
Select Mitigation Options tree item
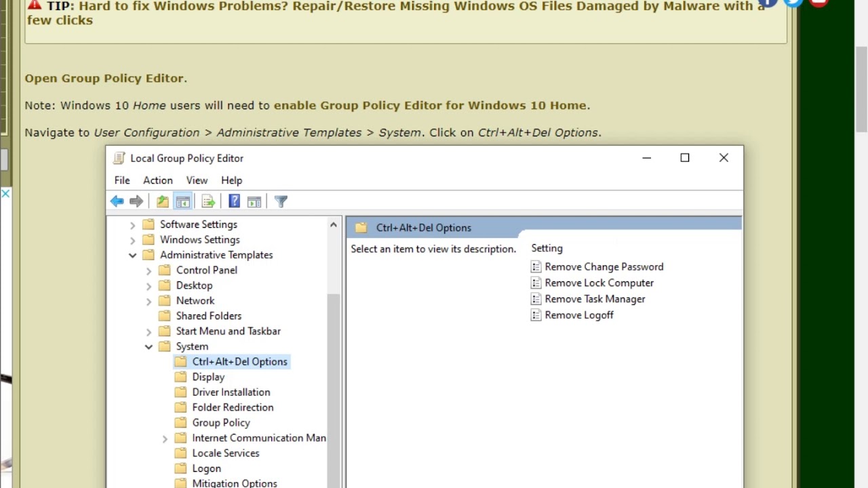(x=235, y=483)
